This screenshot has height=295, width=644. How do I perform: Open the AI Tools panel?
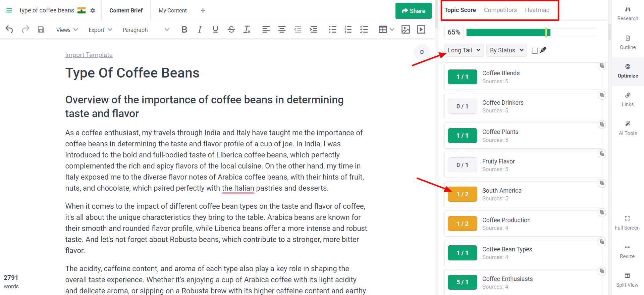point(628,128)
